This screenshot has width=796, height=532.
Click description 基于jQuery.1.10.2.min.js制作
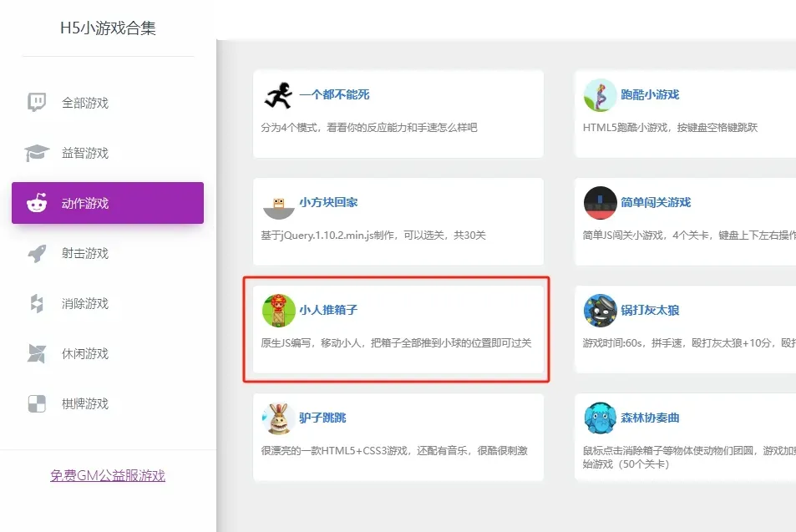pyautogui.click(x=373, y=235)
